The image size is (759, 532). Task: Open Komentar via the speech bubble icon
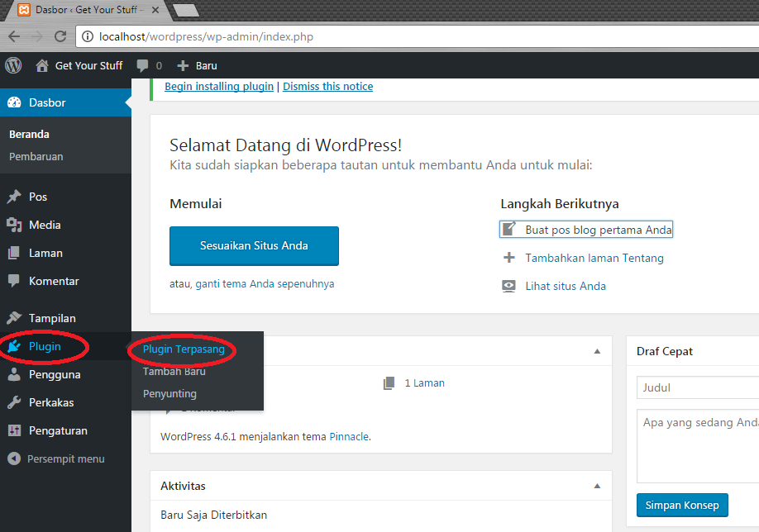click(15, 281)
